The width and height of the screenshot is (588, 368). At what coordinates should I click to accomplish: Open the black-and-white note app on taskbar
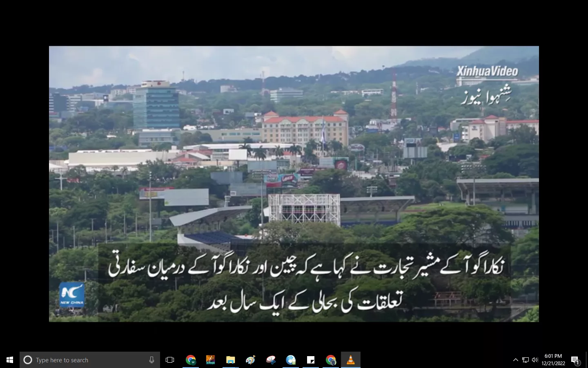(x=311, y=360)
